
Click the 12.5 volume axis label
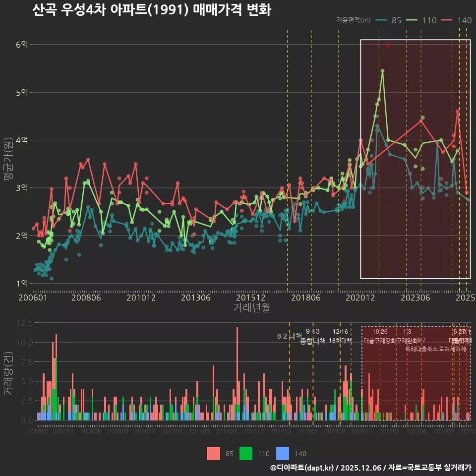tap(23, 323)
